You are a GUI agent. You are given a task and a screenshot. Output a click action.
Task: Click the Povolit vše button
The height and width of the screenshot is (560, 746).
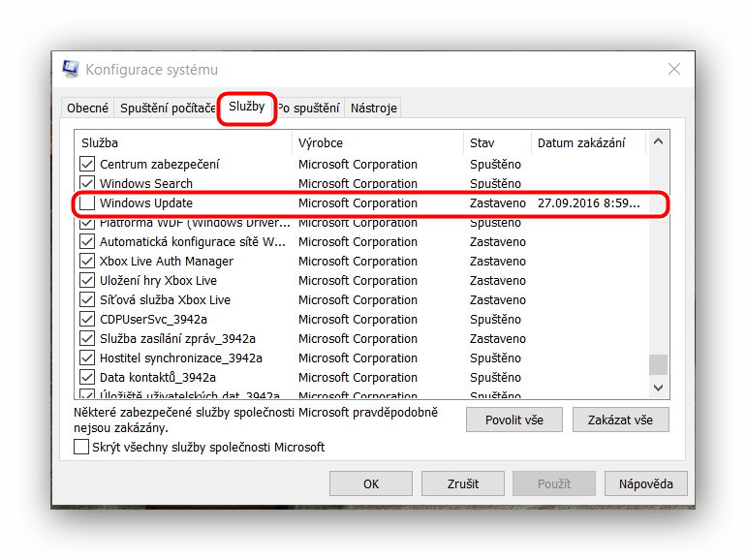[x=514, y=420]
